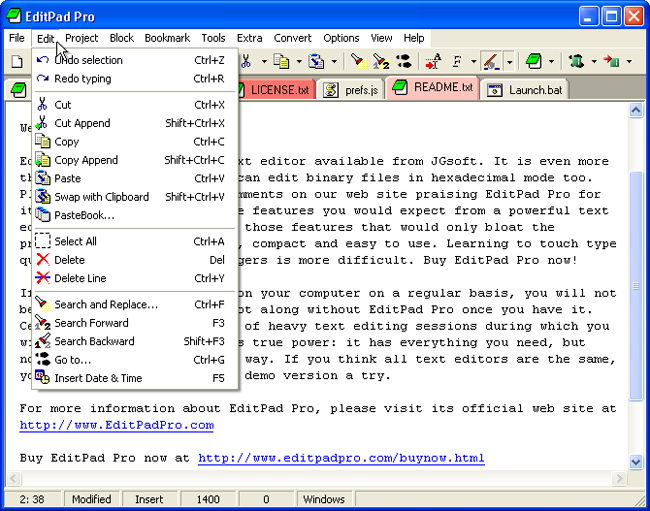650x511 pixels.
Task: Choose Select All from Edit menu
Action: pos(75,241)
